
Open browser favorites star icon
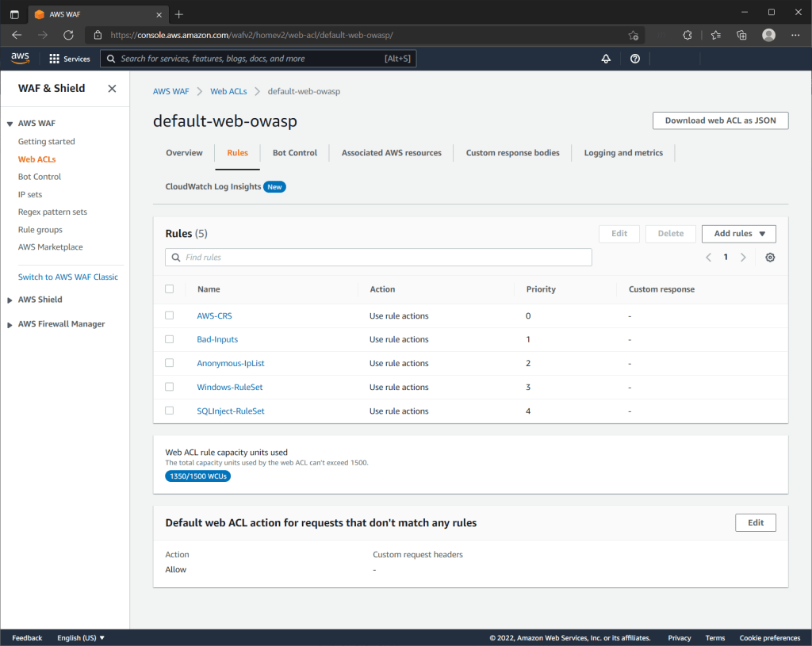[716, 35]
